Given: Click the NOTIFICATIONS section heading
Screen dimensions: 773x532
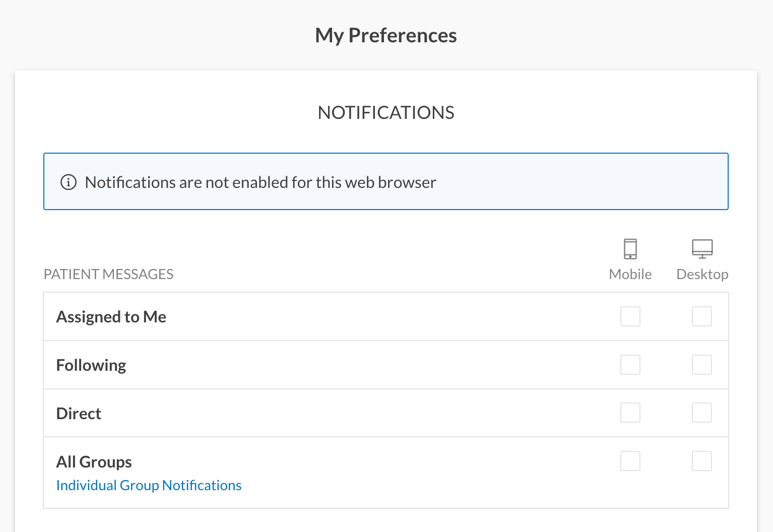Looking at the screenshot, I should 386,113.
